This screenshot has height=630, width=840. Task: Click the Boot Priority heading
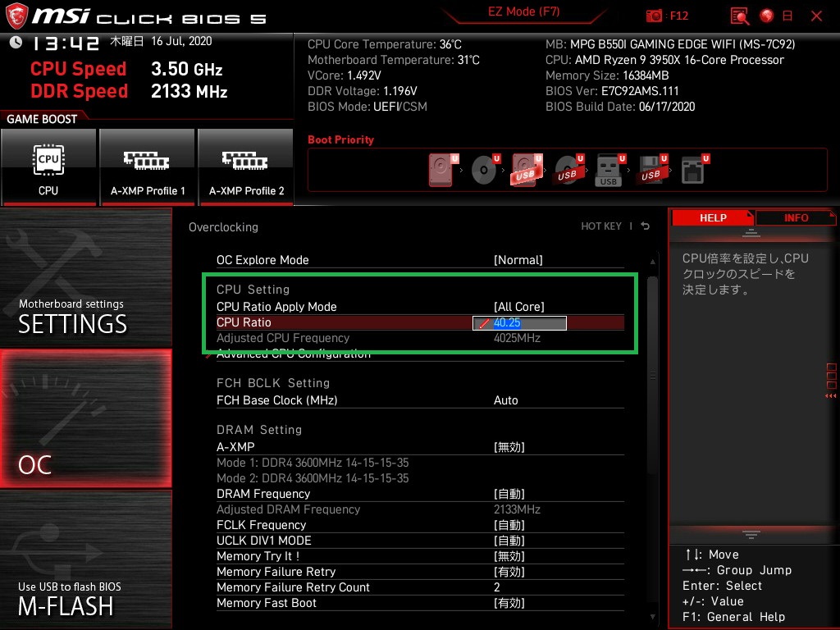(x=340, y=139)
